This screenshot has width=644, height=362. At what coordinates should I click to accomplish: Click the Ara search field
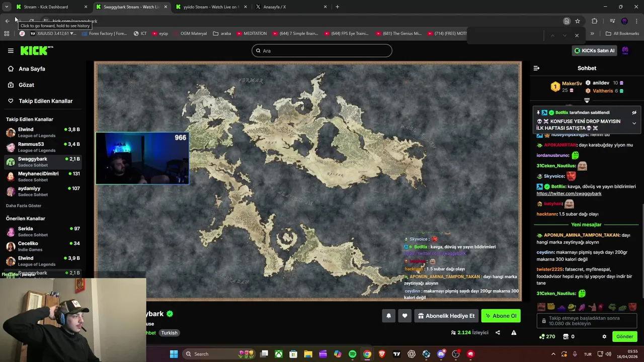click(x=322, y=51)
